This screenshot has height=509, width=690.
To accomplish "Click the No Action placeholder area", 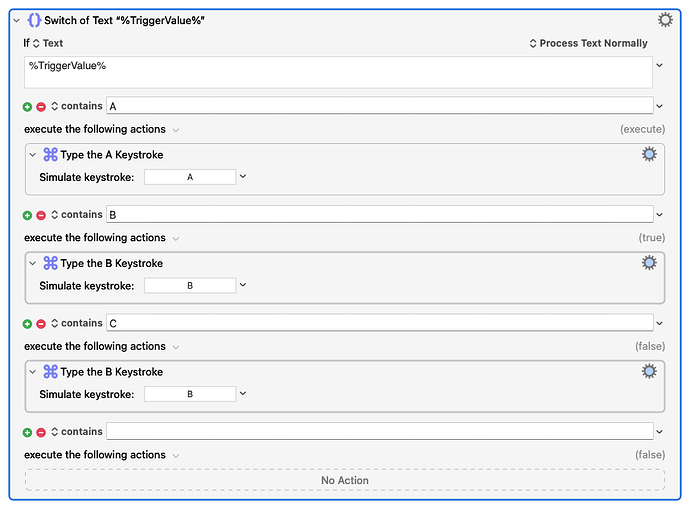I will coord(345,480).
